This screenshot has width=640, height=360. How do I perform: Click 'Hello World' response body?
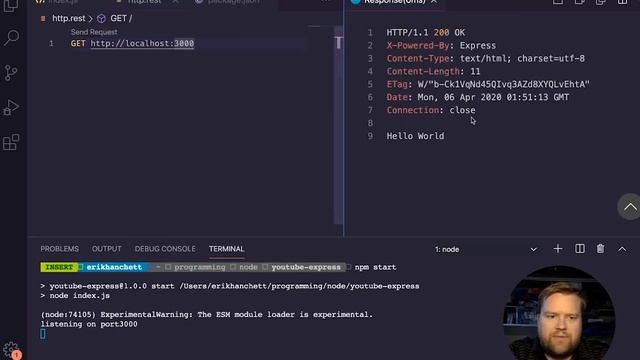tap(416, 136)
